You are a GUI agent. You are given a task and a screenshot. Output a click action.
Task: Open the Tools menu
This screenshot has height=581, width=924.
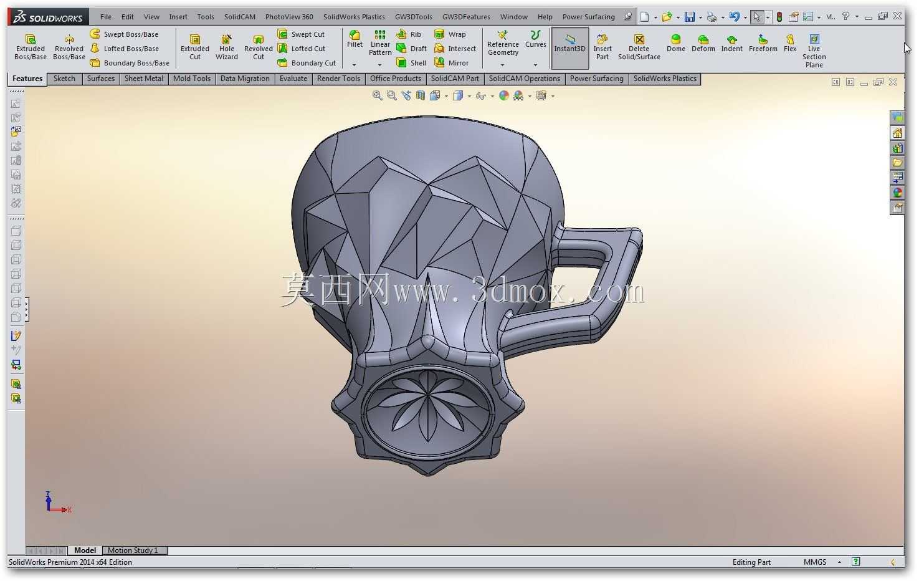pyautogui.click(x=206, y=17)
